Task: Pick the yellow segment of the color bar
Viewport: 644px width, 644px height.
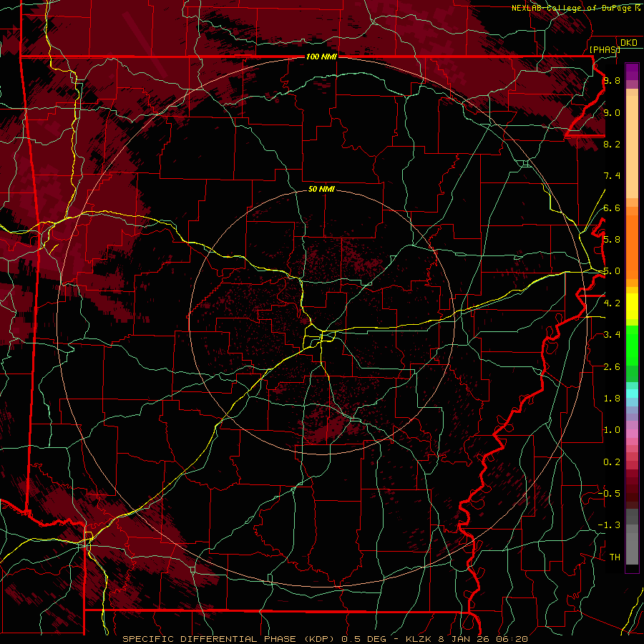Action: click(632, 306)
